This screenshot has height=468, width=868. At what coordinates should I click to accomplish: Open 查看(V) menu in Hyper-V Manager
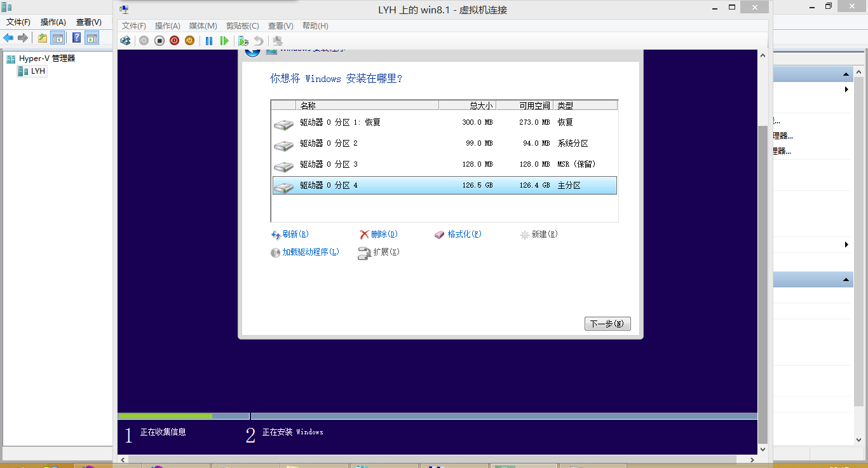point(89,22)
